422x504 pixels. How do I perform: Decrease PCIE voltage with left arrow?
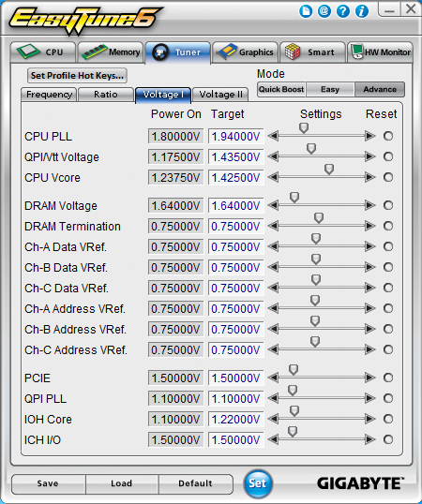point(273,378)
